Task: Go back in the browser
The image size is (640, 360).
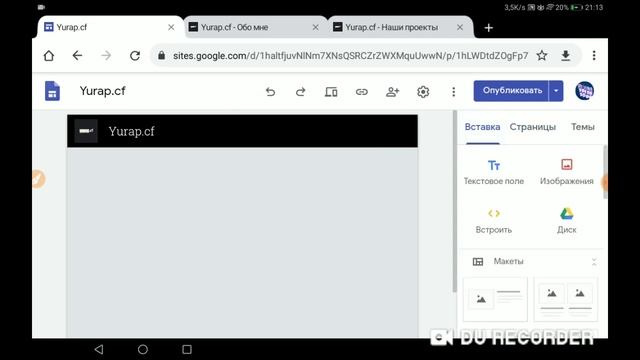Action: pyautogui.click(x=77, y=56)
